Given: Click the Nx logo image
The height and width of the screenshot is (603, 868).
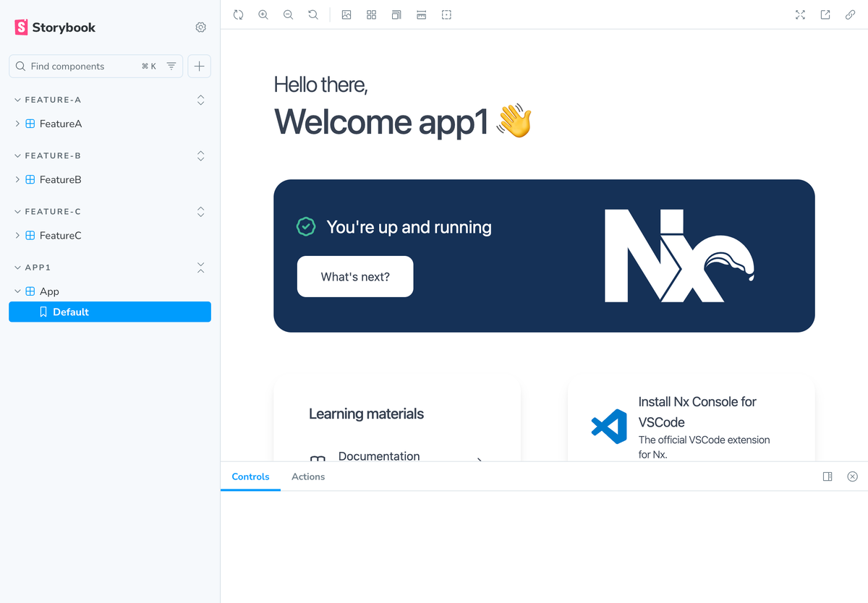Looking at the screenshot, I should [x=680, y=256].
